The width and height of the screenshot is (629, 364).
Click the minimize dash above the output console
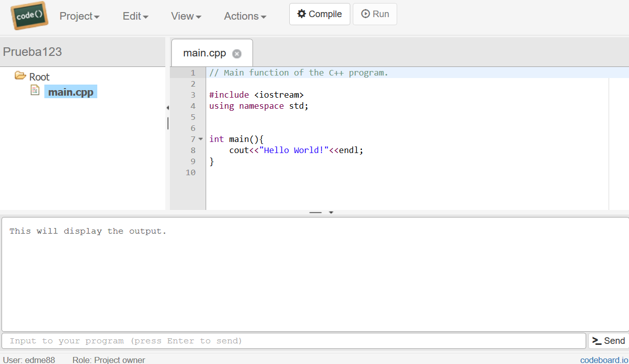[315, 212]
